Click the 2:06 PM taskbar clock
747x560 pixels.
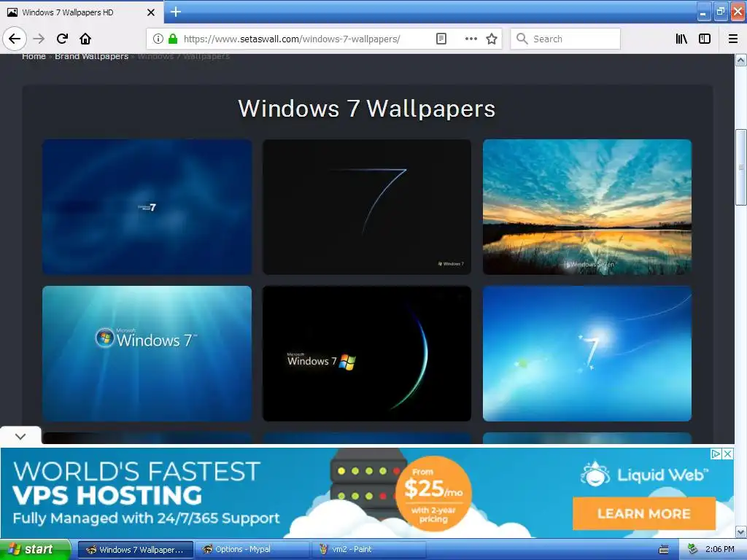[x=719, y=550]
